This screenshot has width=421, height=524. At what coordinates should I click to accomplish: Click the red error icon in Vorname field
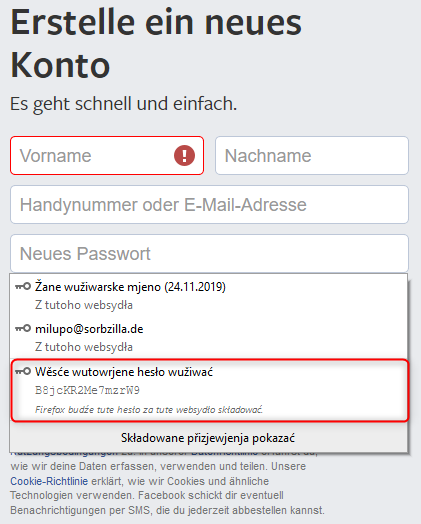184,155
